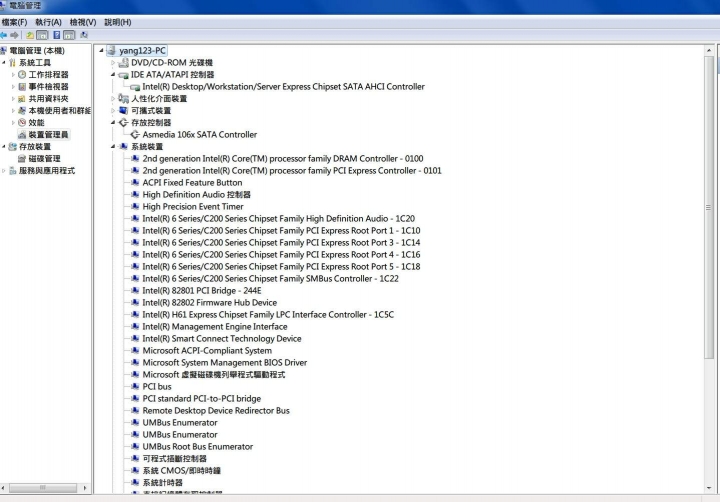Expand the 事件檢視器 sidebar node
The width and height of the screenshot is (720, 502).
tap(13, 86)
